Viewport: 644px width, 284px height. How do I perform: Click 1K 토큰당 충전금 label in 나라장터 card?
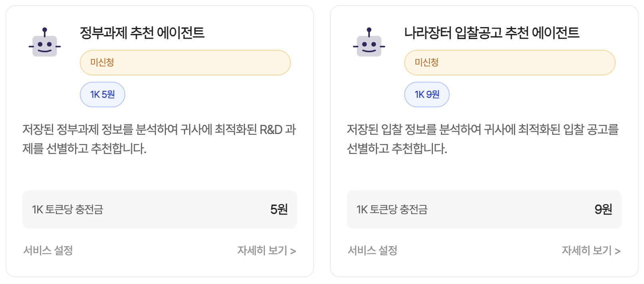click(392, 209)
